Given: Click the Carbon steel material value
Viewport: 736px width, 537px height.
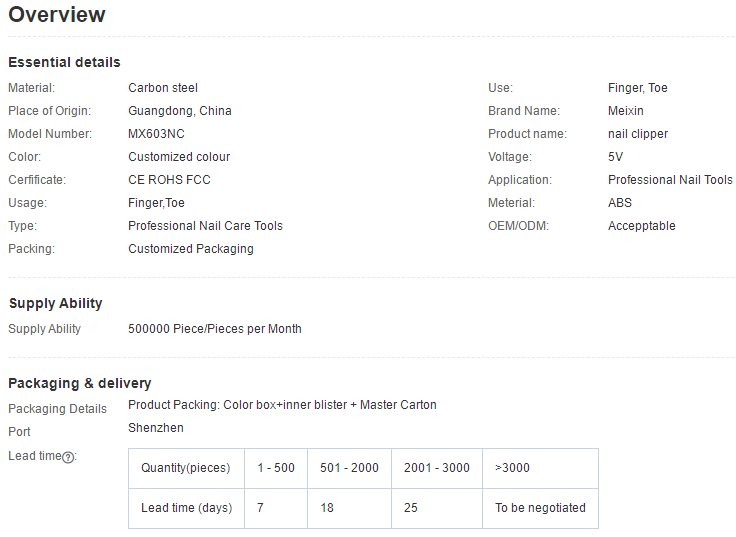Looking at the screenshot, I should (x=163, y=88).
